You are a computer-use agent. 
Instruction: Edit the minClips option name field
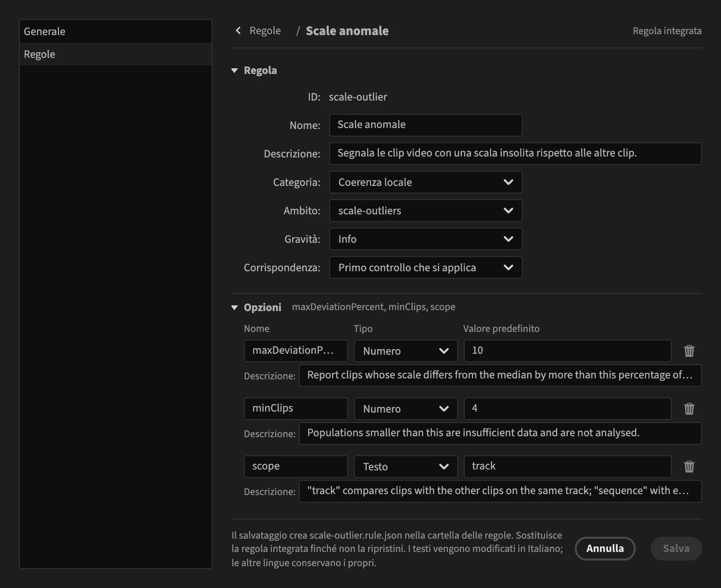(296, 409)
